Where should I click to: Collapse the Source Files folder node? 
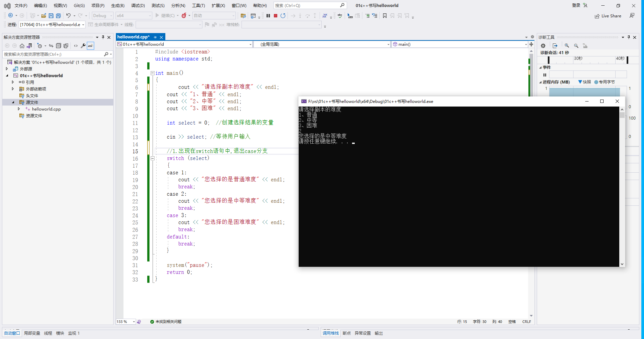pyautogui.click(x=13, y=102)
